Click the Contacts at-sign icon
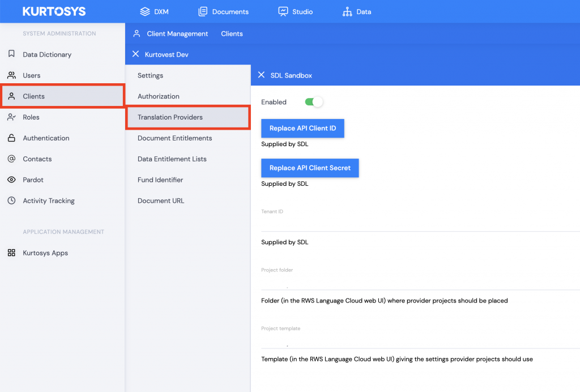Screen dimensions: 580x392 click(11, 159)
